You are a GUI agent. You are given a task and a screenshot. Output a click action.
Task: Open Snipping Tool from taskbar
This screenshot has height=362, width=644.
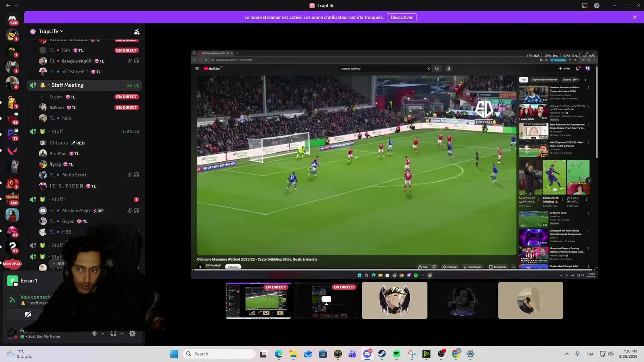412,354
